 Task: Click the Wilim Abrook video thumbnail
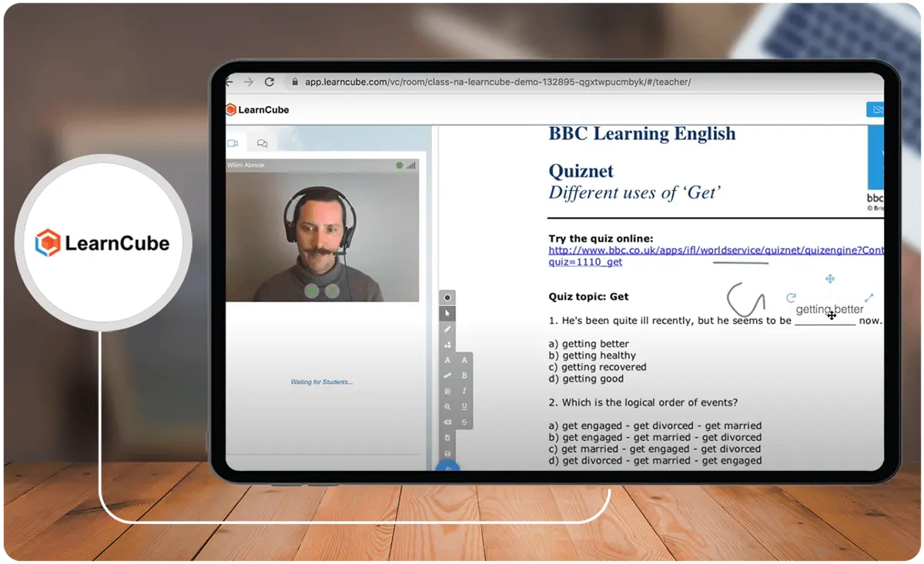(323, 231)
